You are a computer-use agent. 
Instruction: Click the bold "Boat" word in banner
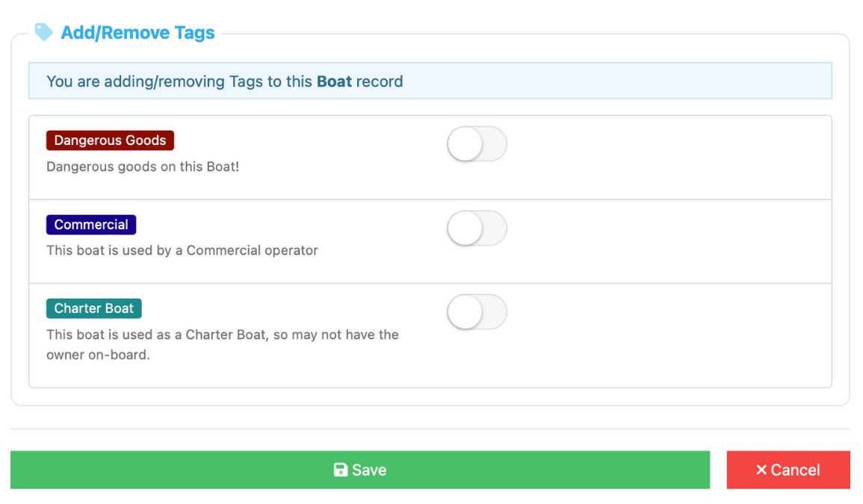pos(334,81)
